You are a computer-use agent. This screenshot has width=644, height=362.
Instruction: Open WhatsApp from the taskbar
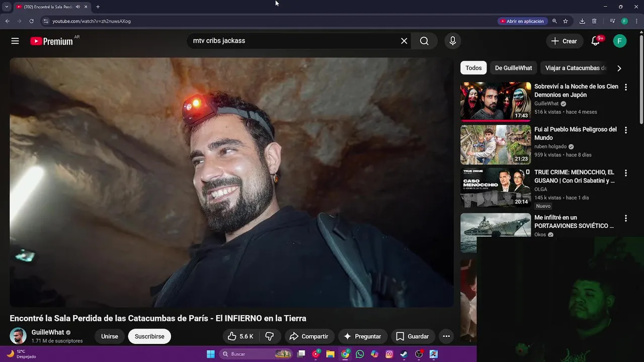click(360, 354)
